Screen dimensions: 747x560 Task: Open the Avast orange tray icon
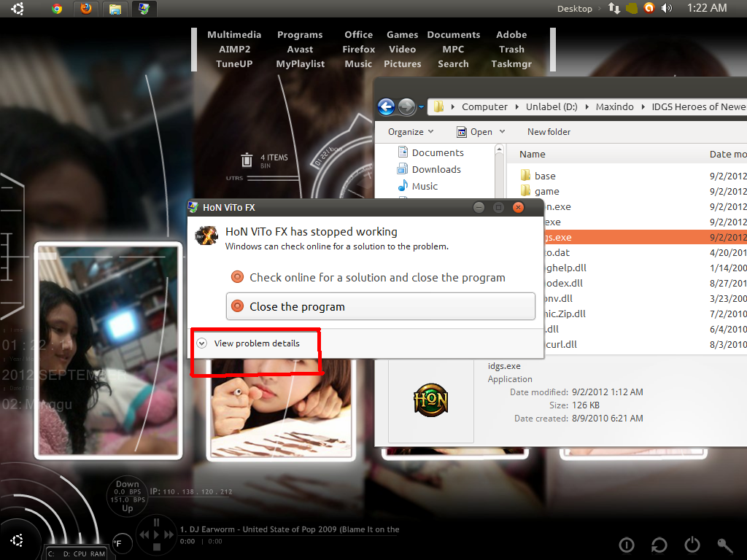pyautogui.click(x=649, y=8)
